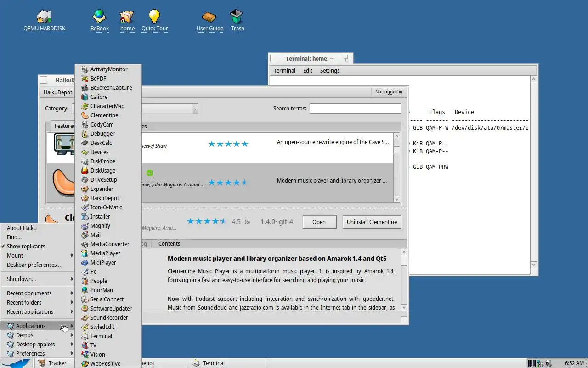Expand the Shutdown... submenu
The image size is (588, 368).
click(x=38, y=279)
